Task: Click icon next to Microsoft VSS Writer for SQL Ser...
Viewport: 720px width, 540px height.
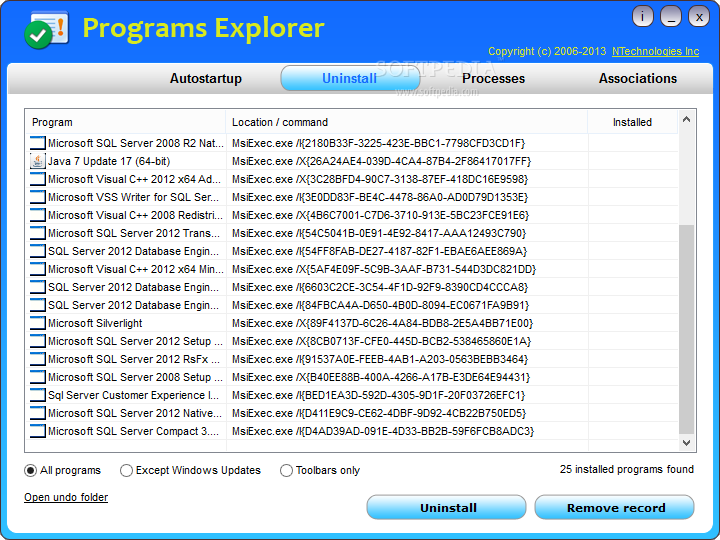Action: (38, 197)
